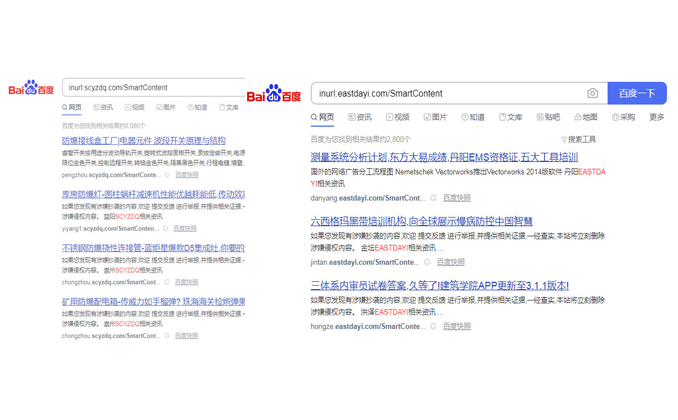
Task: Click snippet text 洪泽EASTDAYI相关资讯
Action: [399, 312]
